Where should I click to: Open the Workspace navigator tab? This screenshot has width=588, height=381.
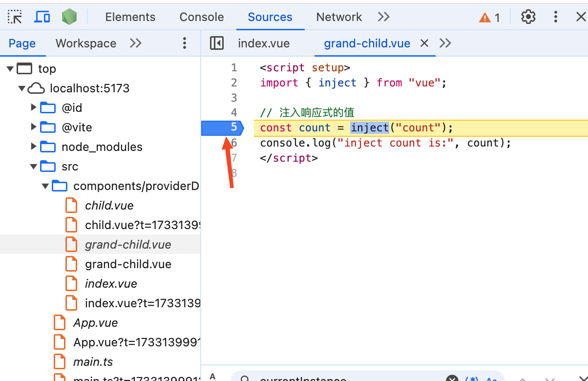[x=86, y=43]
